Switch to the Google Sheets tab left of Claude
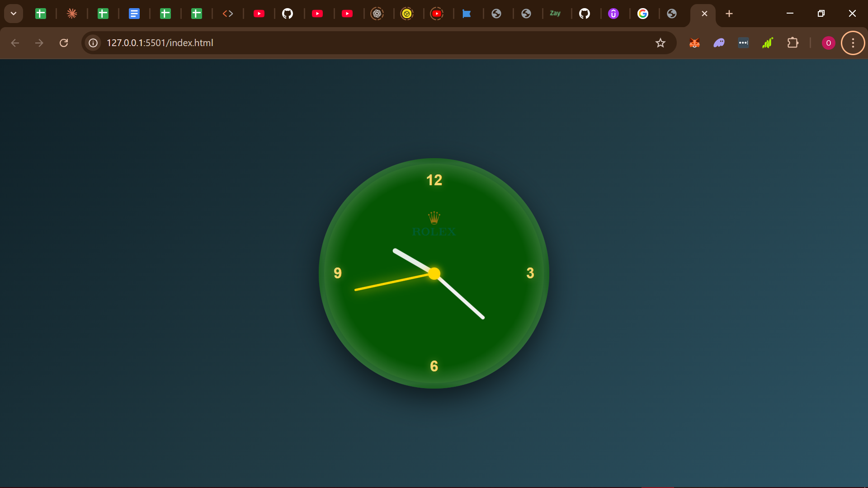The image size is (868, 488). [x=41, y=14]
